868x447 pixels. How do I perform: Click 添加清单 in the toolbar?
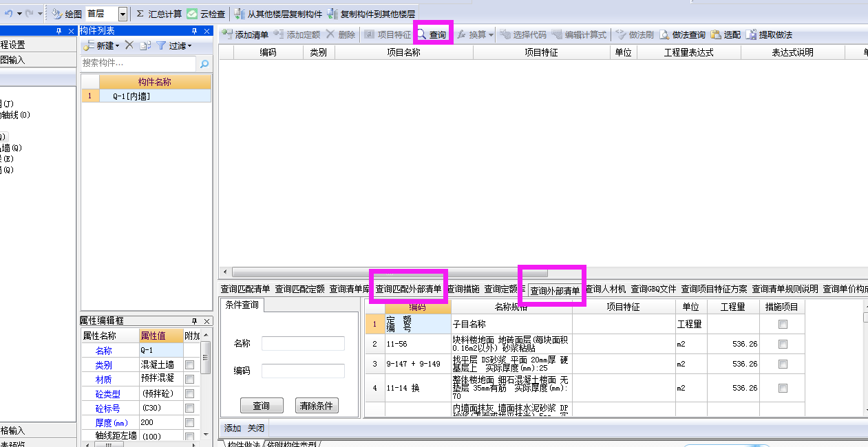[x=245, y=34]
